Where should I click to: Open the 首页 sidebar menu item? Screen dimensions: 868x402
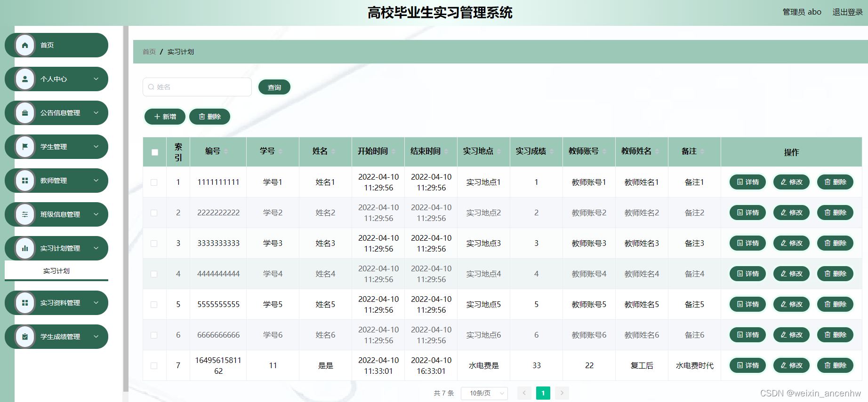pos(56,45)
